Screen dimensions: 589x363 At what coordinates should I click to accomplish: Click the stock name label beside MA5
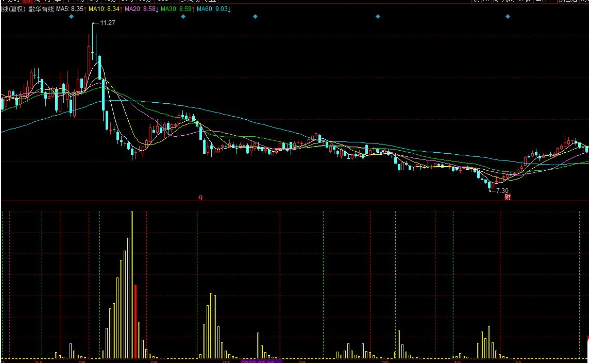[x=41, y=8]
